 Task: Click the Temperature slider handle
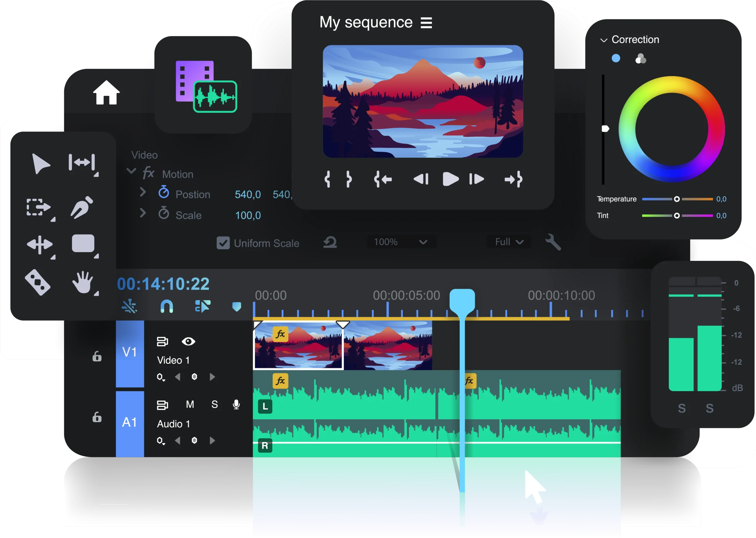(x=677, y=199)
